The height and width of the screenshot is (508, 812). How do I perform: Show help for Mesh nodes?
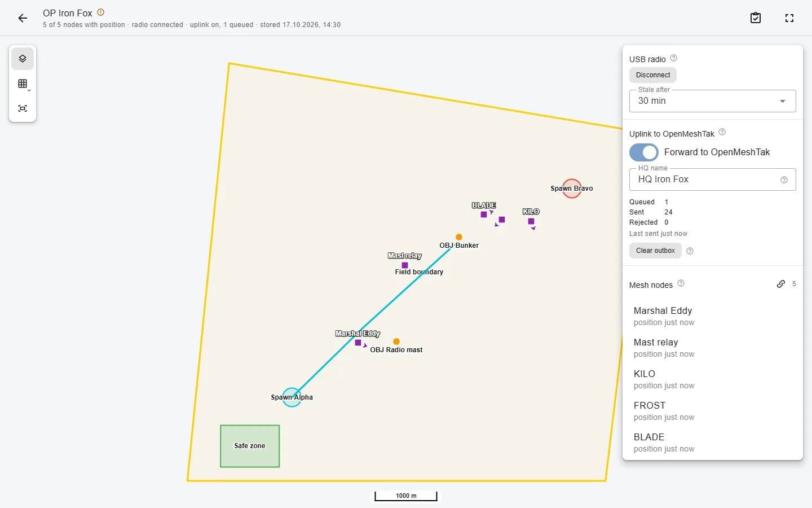point(681,283)
